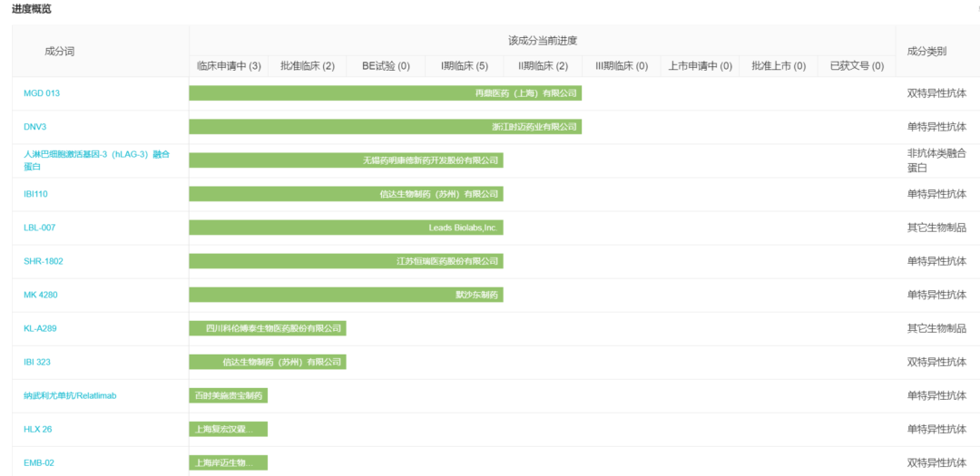Viewport: 980px width, 476px height.
Task: Click the 百时美施贵宝制药 progress bar
Action: tap(229, 396)
